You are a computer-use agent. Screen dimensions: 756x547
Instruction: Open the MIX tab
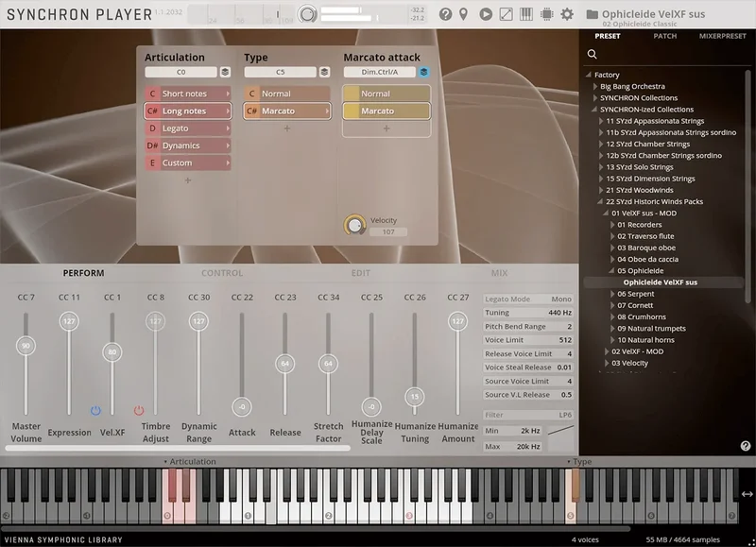(x=499, y=273)
